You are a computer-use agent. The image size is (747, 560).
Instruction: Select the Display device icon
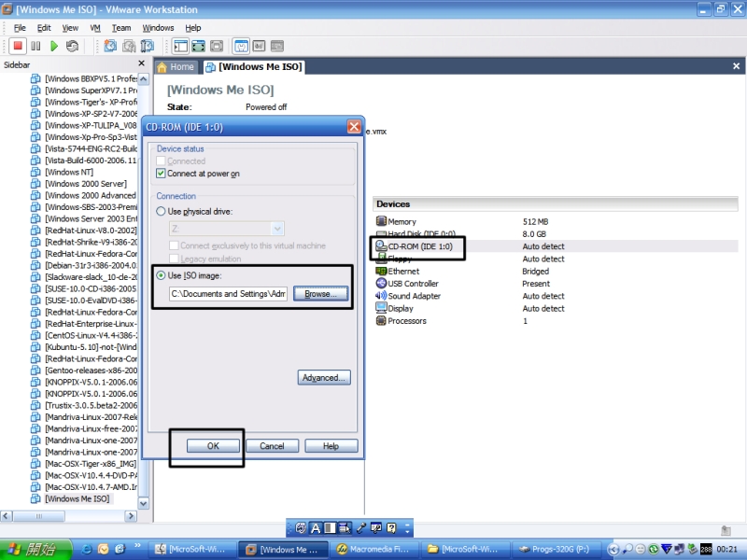click(381, 308)
